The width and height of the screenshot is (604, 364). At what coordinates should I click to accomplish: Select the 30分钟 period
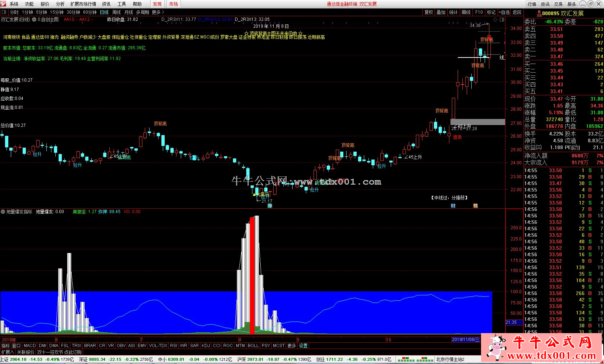(x=73, y=12)
